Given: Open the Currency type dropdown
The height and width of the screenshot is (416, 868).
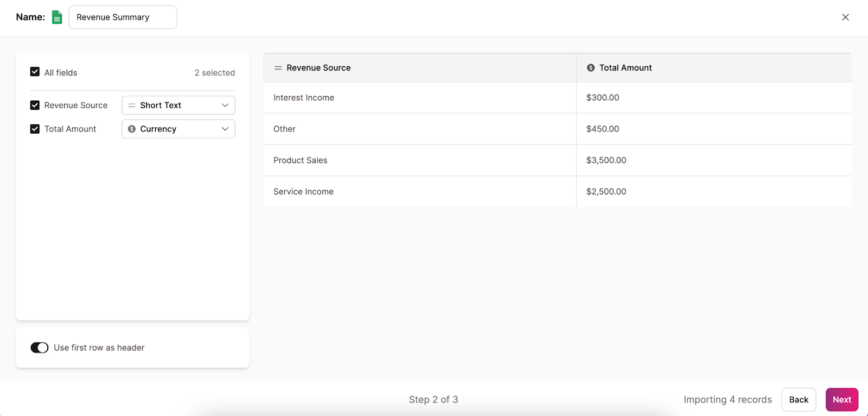Looking at the screenshot, I should click(x=178, y=129).
